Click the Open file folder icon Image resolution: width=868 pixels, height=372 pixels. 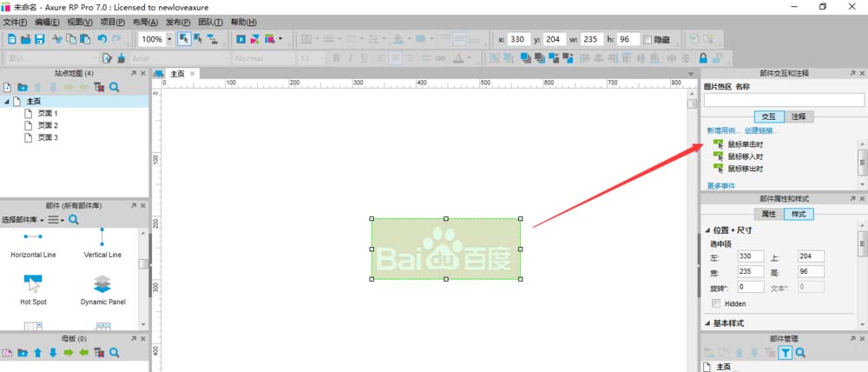point(25,39)
